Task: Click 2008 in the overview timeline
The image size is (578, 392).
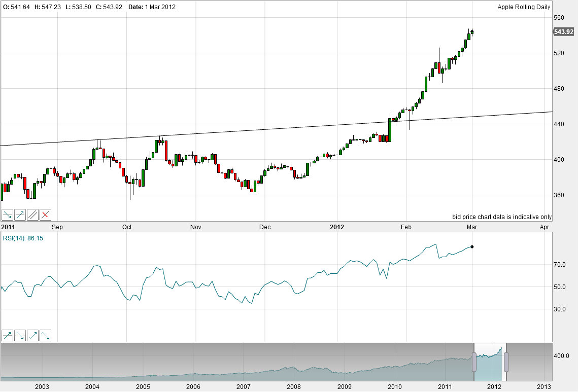Action: coord(294,387)
